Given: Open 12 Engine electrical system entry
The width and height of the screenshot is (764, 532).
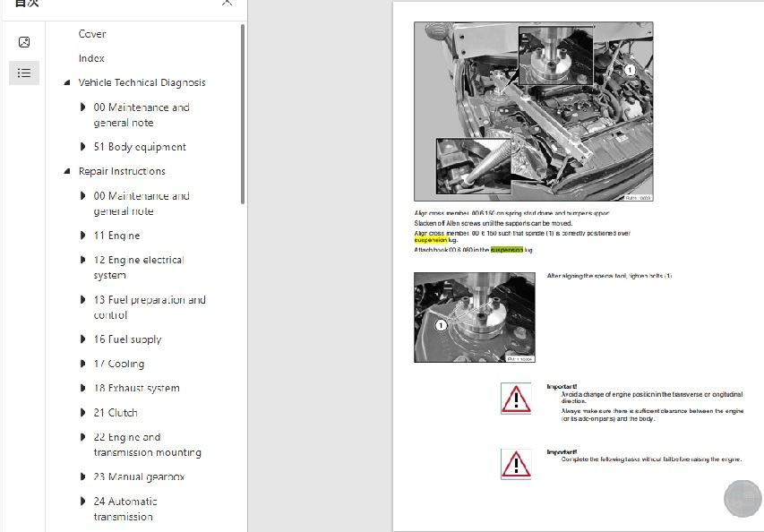Looking at the screenshot, I should (x=139, y=268).
